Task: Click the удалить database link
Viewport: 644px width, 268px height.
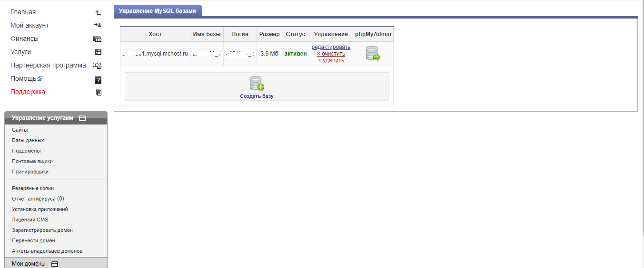Action: (x=333, y=60)
